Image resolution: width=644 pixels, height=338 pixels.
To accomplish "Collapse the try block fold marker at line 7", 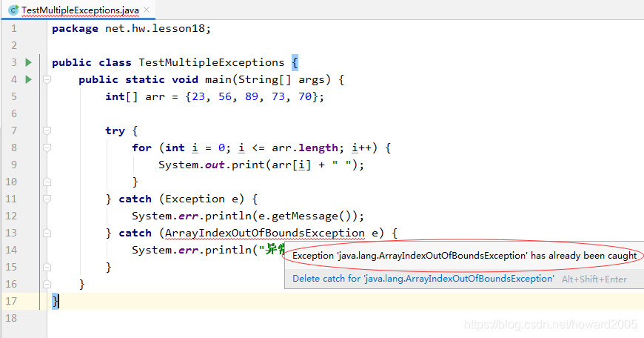I will coord(47,130).
